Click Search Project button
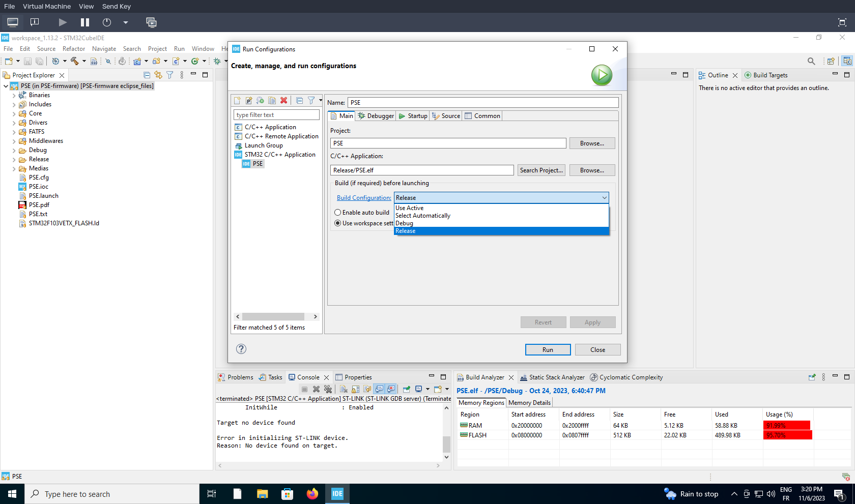This screenshot has height=504, width=855. tap(541, 170)
